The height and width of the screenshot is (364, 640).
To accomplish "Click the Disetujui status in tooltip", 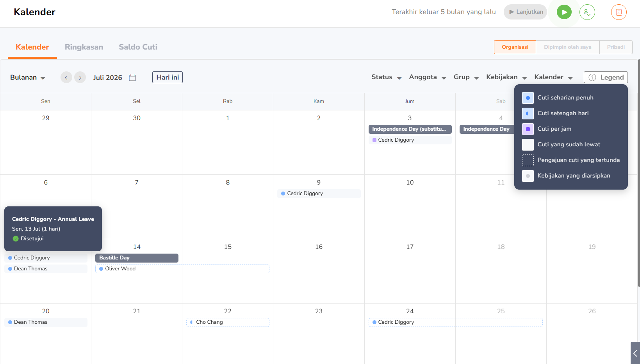I will coord(28,239).
